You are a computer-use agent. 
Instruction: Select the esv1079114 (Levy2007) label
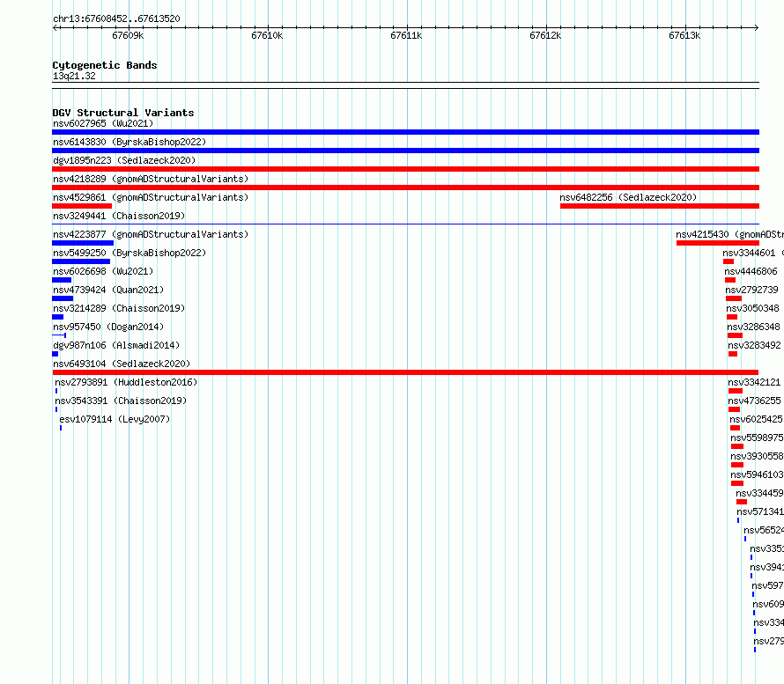(x=115, y=419)
